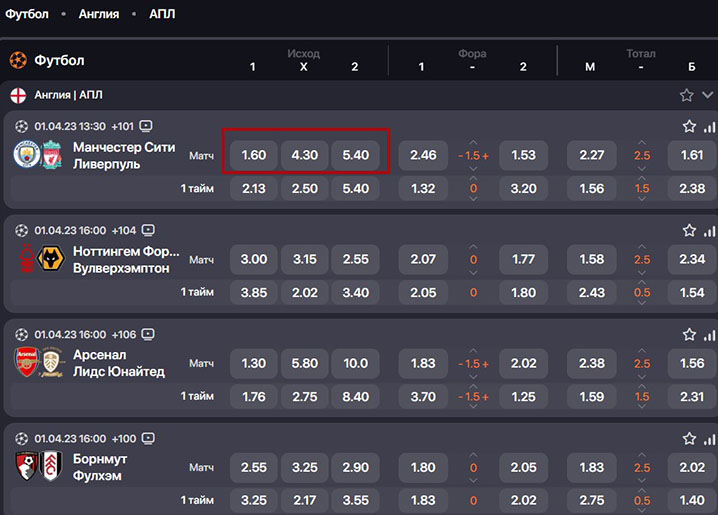Click the live stream icon for Arsenal match
This screenshot has height=515, width=718.
pyautogui.click(x=148, y=334)
